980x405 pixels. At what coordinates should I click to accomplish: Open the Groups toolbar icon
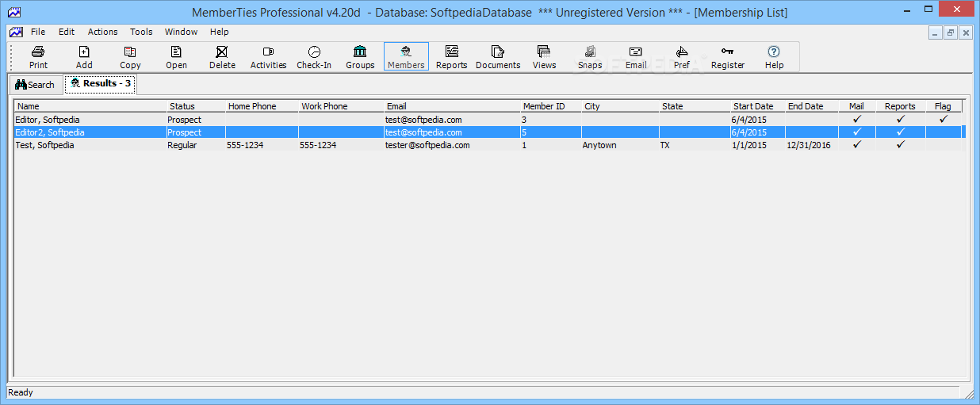coord(360,57)
